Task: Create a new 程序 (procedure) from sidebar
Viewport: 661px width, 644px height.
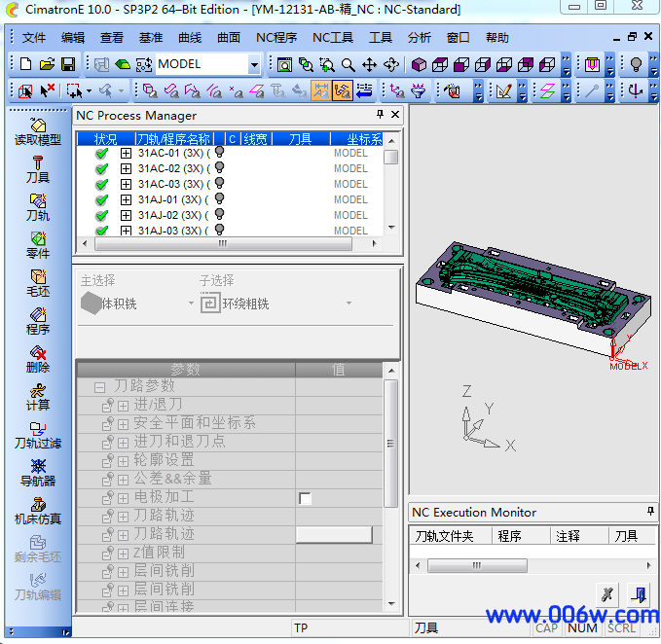Action: pyautogui.click(x=38, y=321)
